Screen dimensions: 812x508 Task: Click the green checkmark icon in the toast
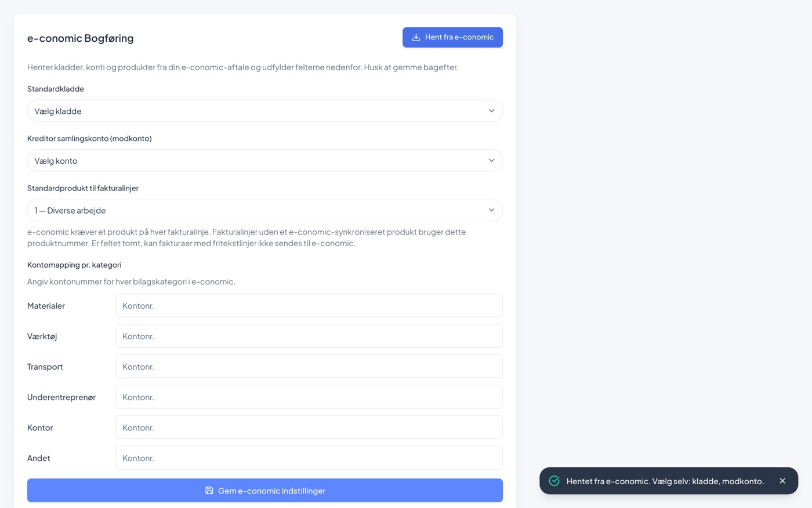click(554, 481)
